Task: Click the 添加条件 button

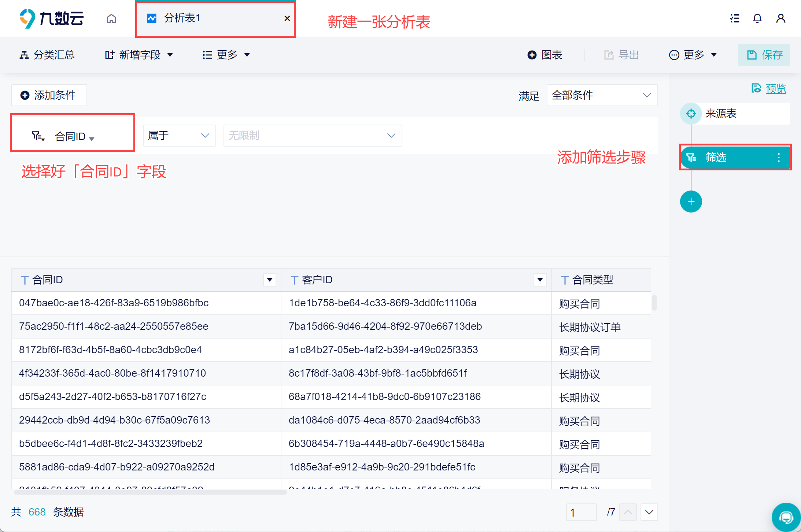Action: 49,95
